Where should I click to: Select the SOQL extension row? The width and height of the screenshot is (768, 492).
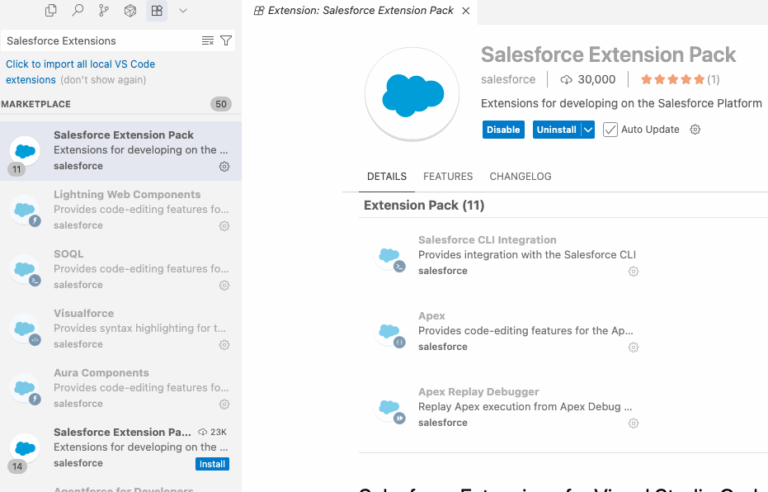click(x=120, y=270)
